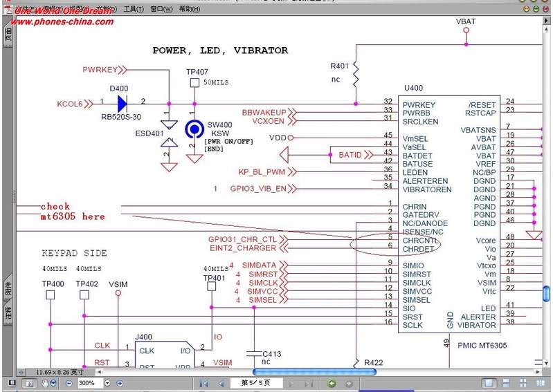The height and width of the screenshot is (392, 553).
Task: Click the vertical scrollbar down arrow
Action: [x=546, y=363]
